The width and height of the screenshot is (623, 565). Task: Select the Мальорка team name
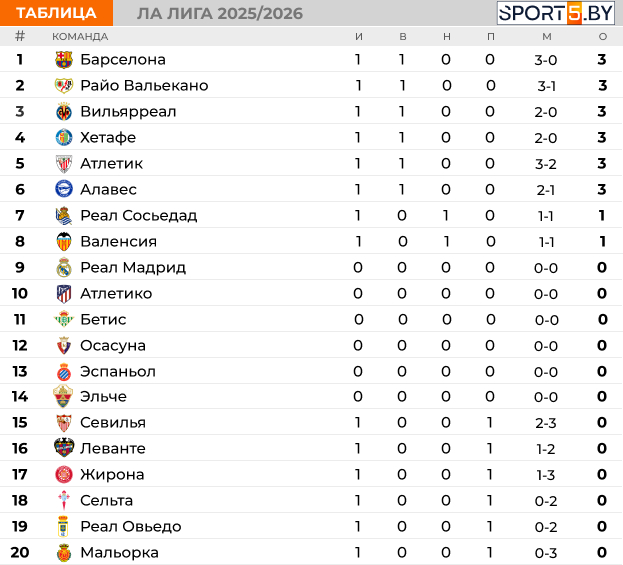(120, 553)
